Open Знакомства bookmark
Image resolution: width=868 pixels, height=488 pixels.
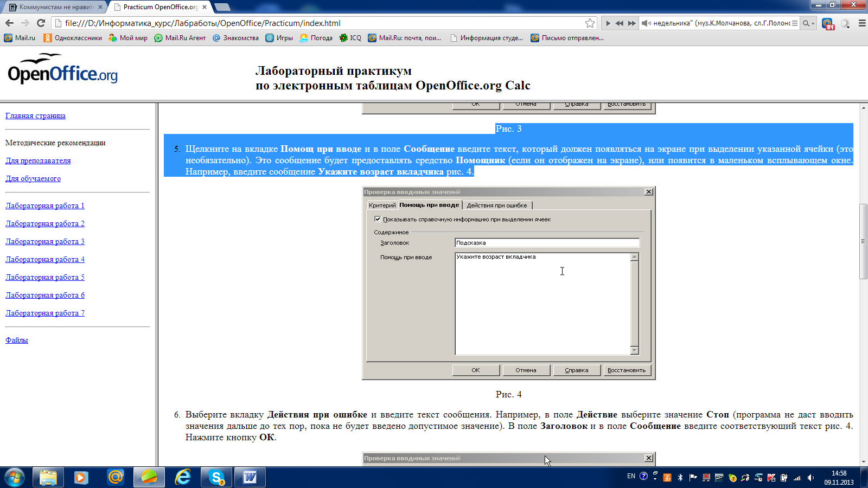tap(235, 38)
